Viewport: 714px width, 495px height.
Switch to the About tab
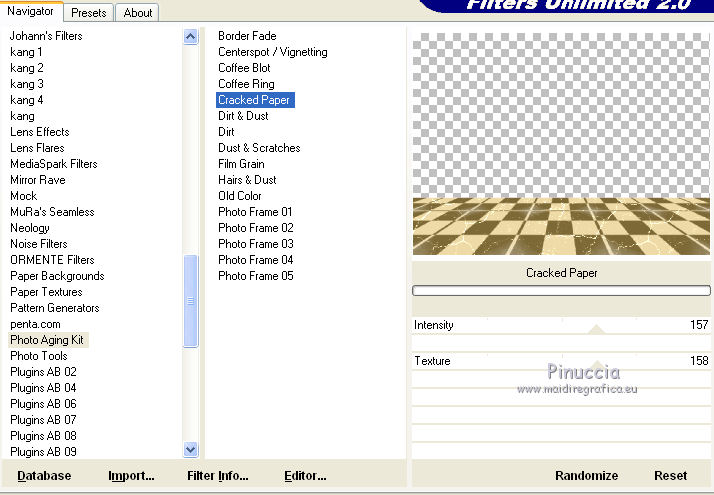tap(138, 13)
